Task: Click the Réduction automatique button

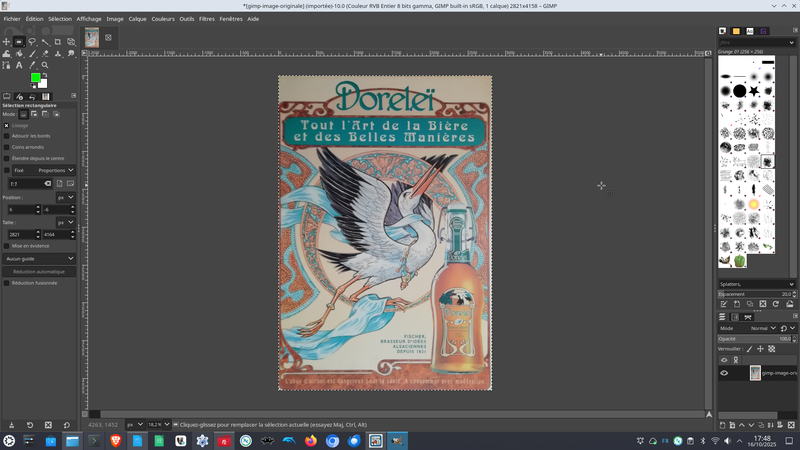Action: (x=39, y=271)
